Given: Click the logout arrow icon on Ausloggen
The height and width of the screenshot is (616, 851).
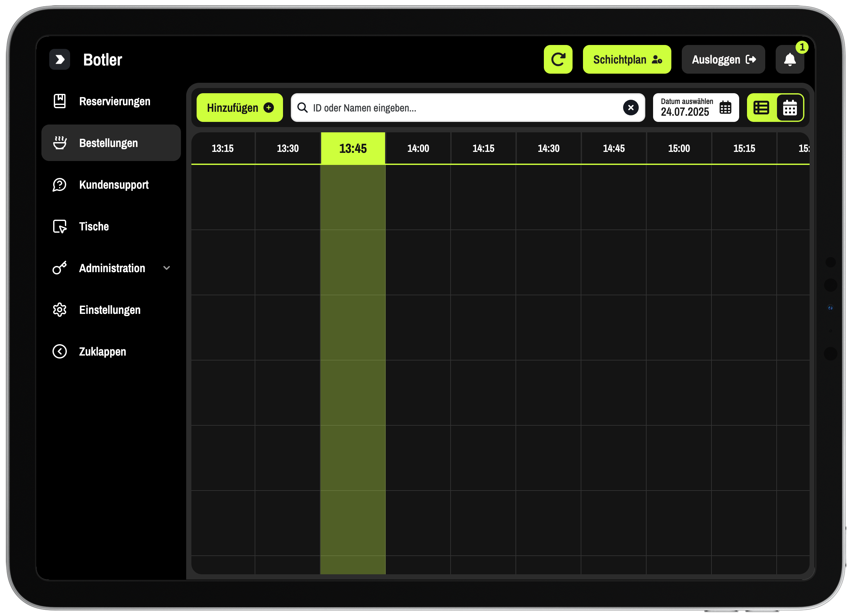Looking at the screenshot, I should click(x=751, y=59).
